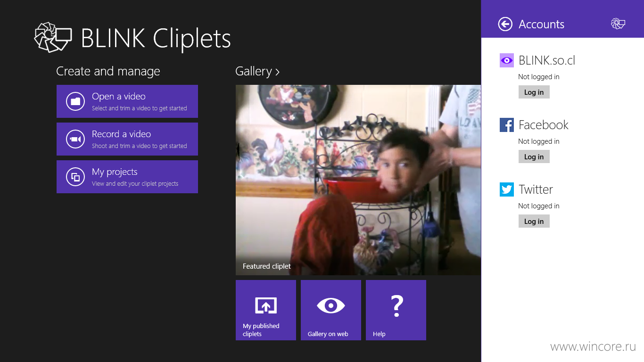This screenshot has height=362, width=644.
Task: Click the BLINK.so.cl eye icon
Action: click(507, 60)
